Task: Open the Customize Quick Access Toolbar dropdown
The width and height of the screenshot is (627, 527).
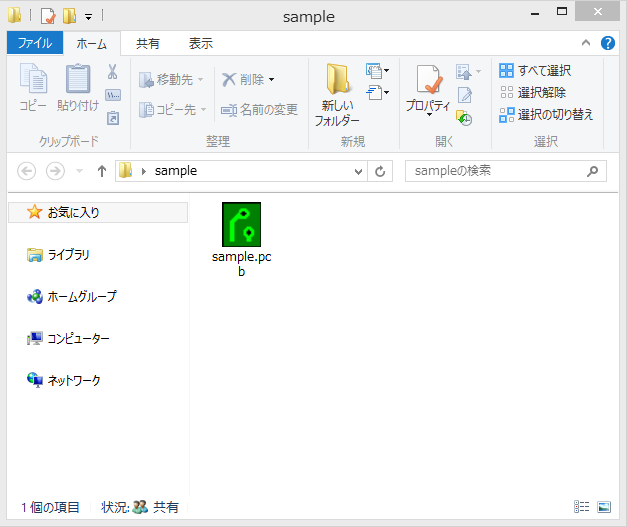Action: tap(88, 16)
